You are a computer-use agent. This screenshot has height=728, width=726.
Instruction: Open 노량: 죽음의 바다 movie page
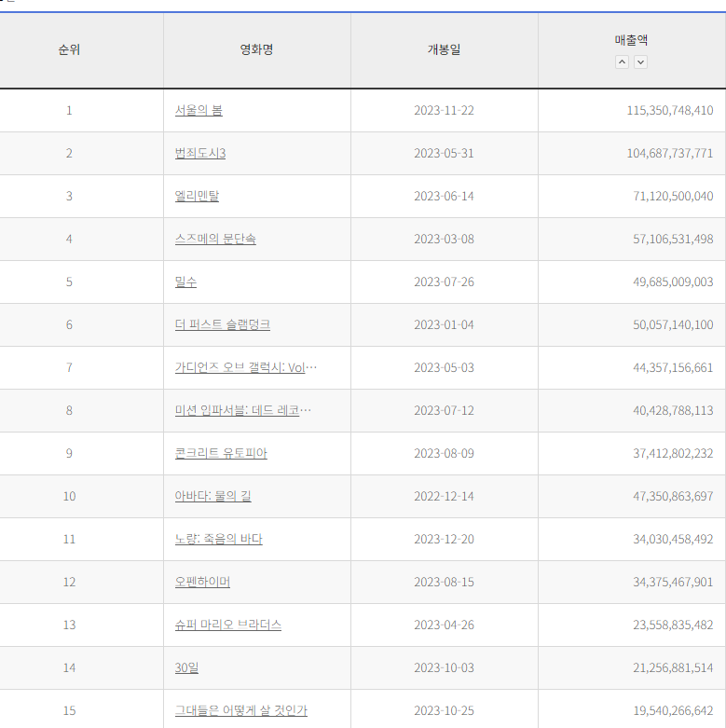click(218, 539)
